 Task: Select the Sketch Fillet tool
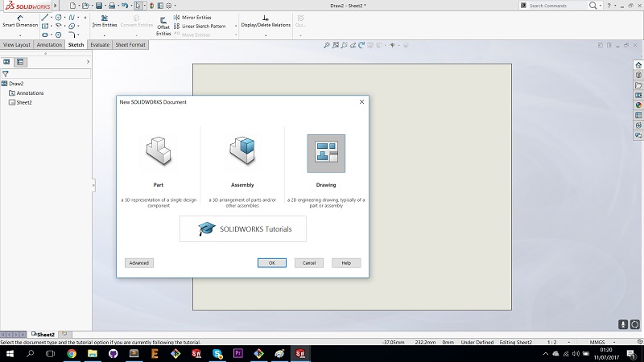[x=72, y=35]
